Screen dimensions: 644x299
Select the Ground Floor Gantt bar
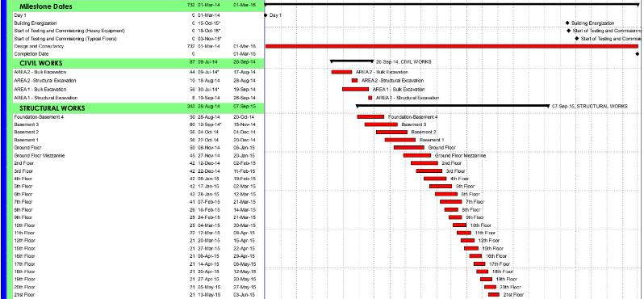[x=409, y=147]
